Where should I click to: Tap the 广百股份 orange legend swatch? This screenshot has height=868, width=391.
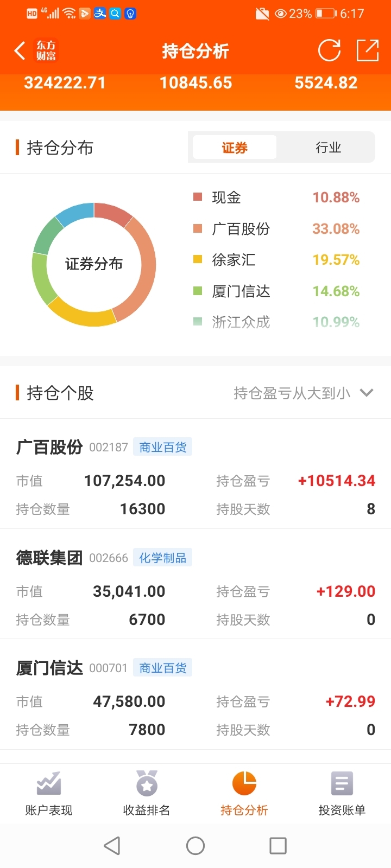198,228
